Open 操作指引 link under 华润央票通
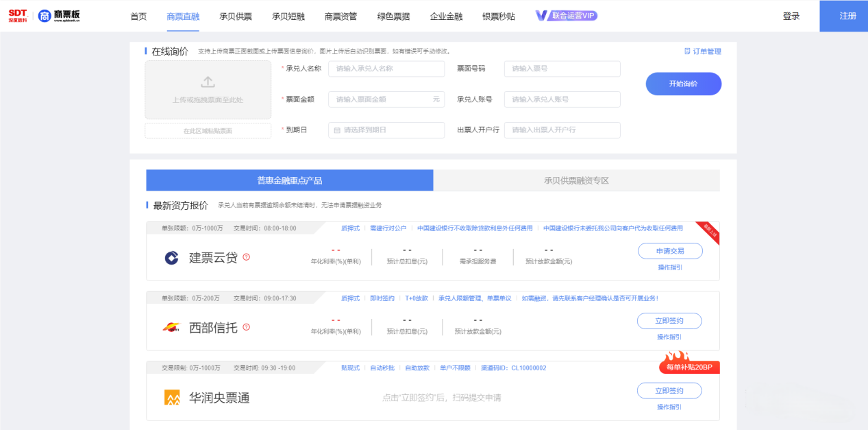Viewport: 868px width, 430px height. pos(669,407)
